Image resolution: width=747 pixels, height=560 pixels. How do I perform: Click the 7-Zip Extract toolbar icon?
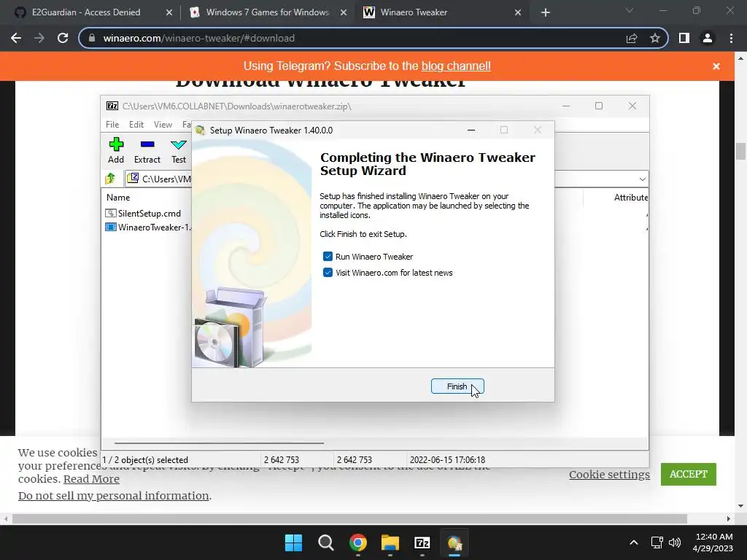147,150
